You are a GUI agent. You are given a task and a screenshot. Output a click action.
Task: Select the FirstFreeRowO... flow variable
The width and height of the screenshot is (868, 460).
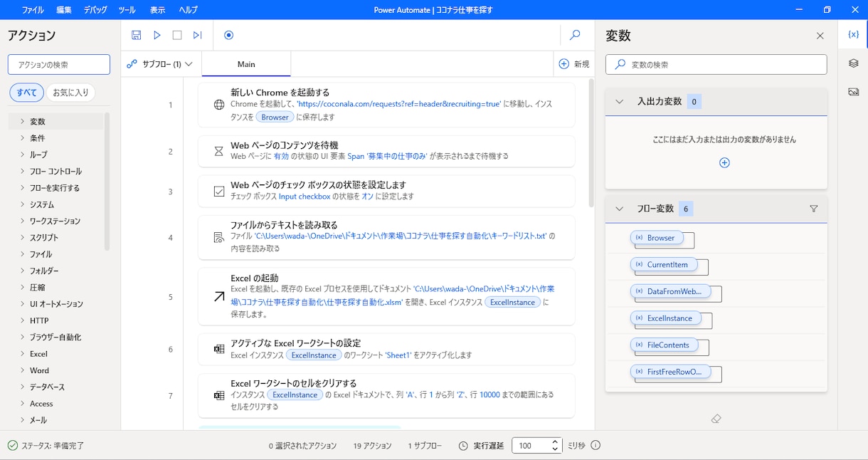pos(669,372)
